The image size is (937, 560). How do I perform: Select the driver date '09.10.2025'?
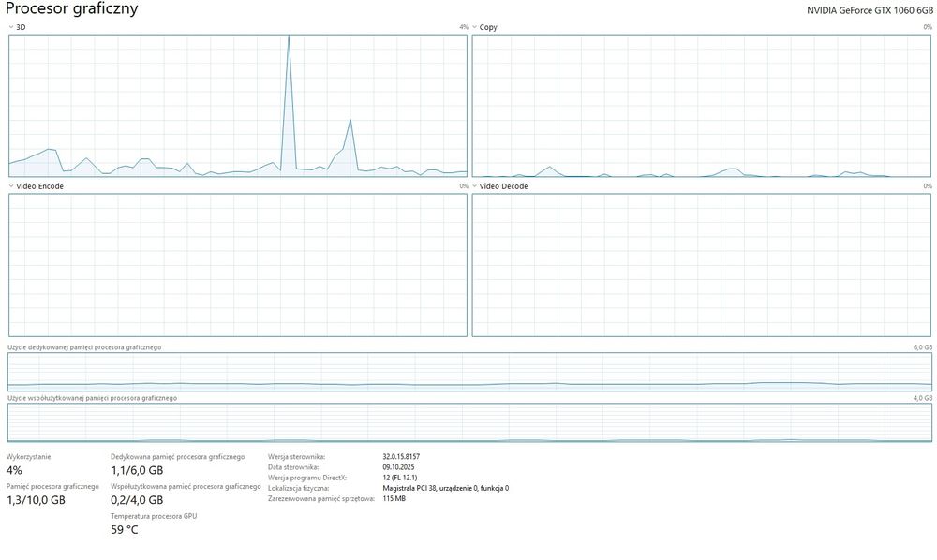point(398,467)
